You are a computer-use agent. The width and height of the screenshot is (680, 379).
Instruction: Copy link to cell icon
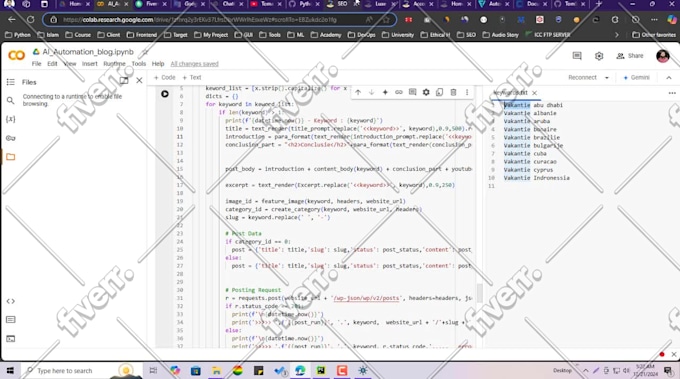click(399, 92)
